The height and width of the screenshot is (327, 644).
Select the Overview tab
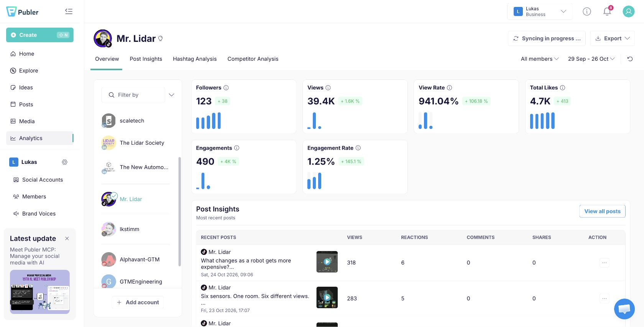[x=107, y=59]
